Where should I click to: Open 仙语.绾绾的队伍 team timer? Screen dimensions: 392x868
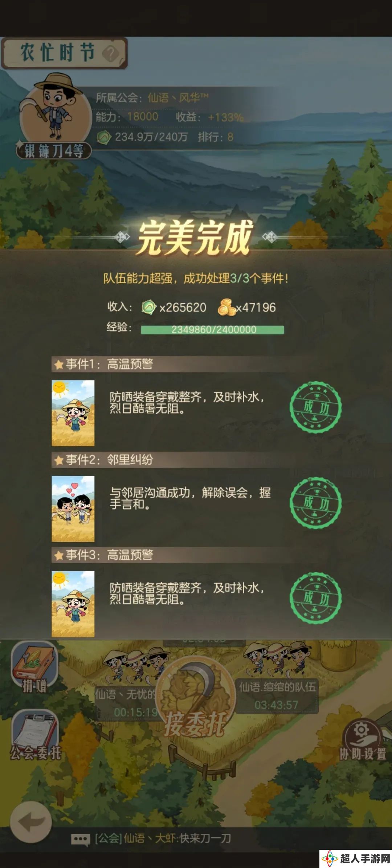coord(277,696)
